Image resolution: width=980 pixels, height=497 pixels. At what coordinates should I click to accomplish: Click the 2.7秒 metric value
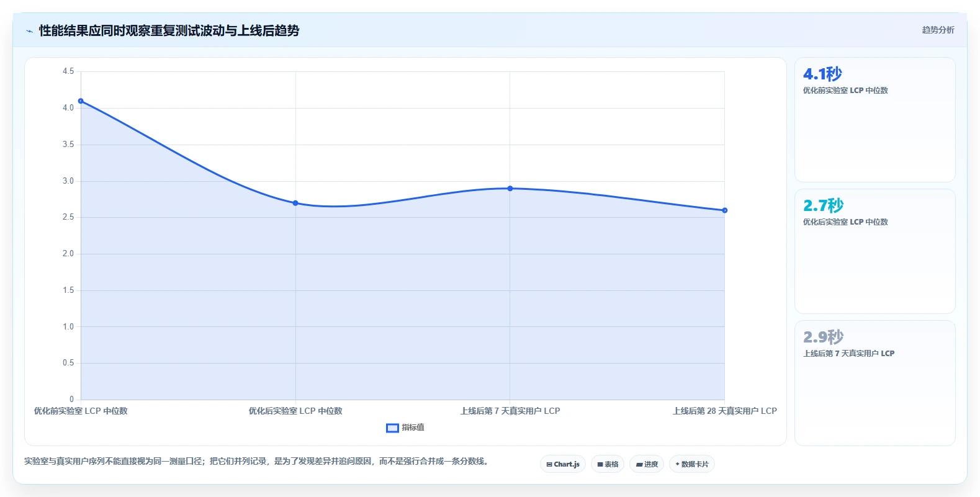(823, 206)
